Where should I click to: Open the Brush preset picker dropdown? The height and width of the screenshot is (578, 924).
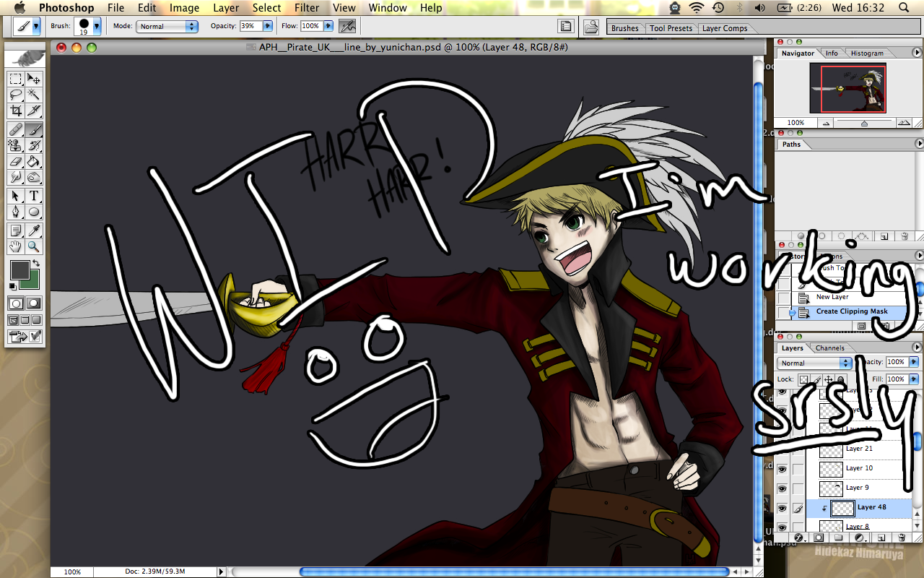click(97, 26)
